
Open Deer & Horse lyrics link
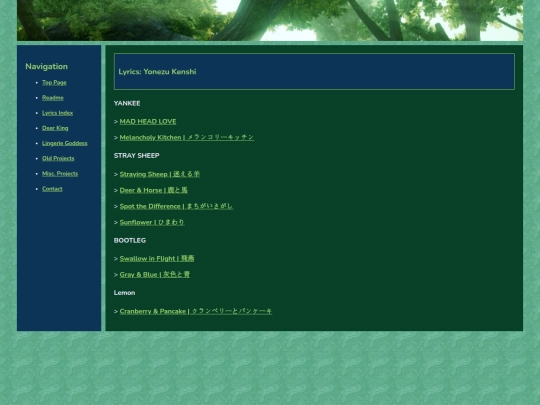pyautogui.click(x=154, y=190)
